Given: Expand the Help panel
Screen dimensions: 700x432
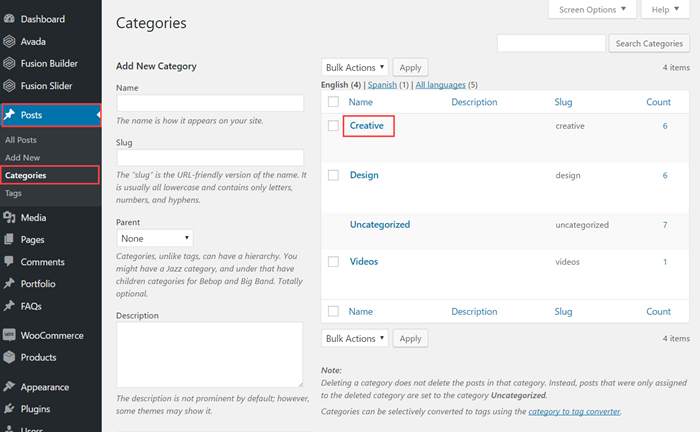Looking at the screenshot, I should pyautogui.click(x=665, y=9).
